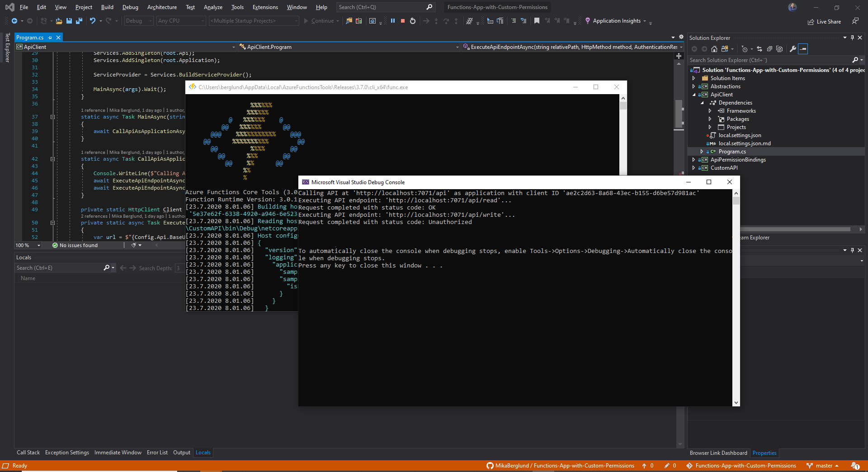Expand the Abstractions project node
The width and height of the screenshot is (868, 472).
(x=693, y=86)
